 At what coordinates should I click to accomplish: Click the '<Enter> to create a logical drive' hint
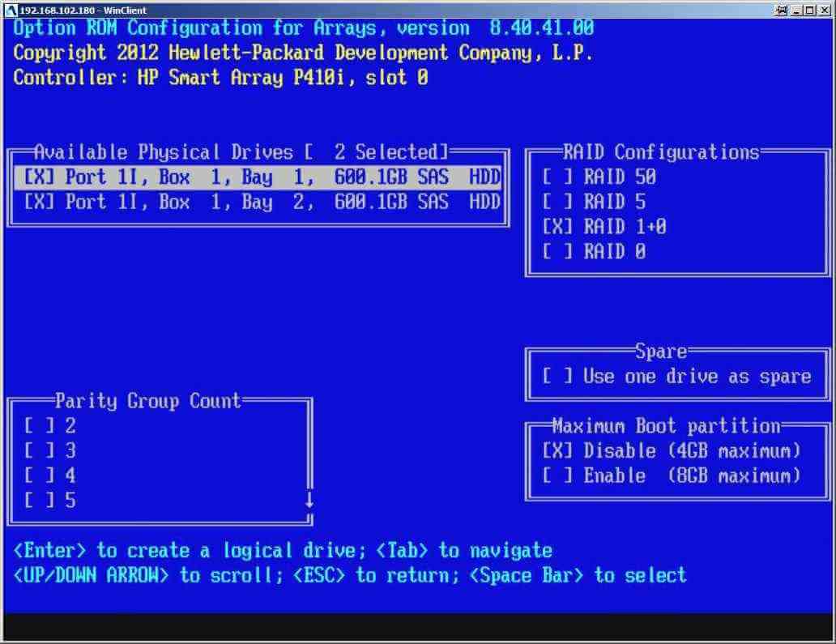[x=190, y=550]
